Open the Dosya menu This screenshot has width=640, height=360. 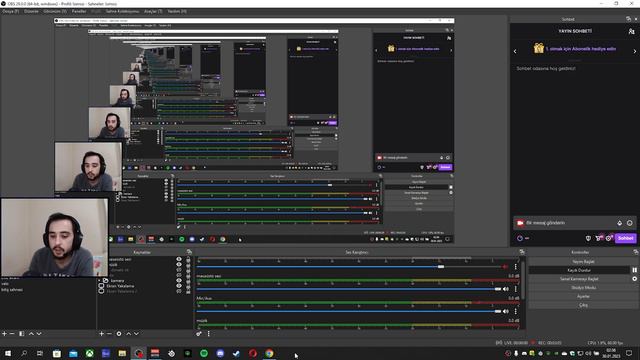pos(11,11)
